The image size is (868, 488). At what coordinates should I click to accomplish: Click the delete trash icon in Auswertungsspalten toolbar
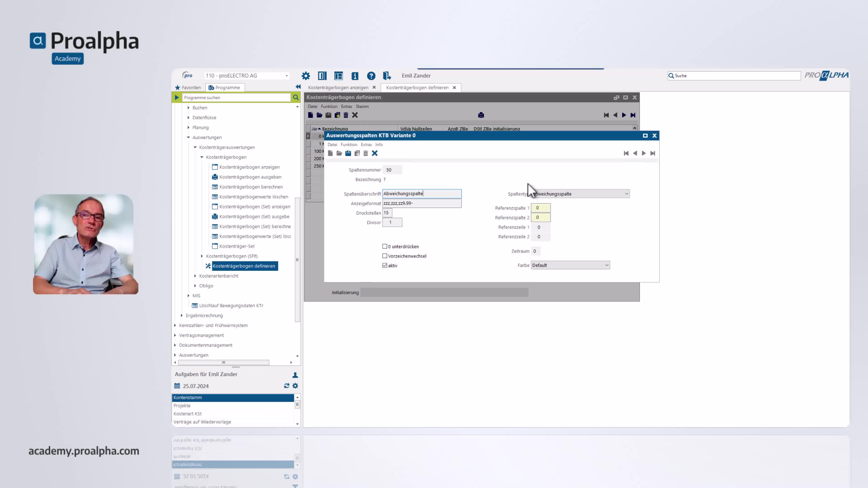(366, 153)
